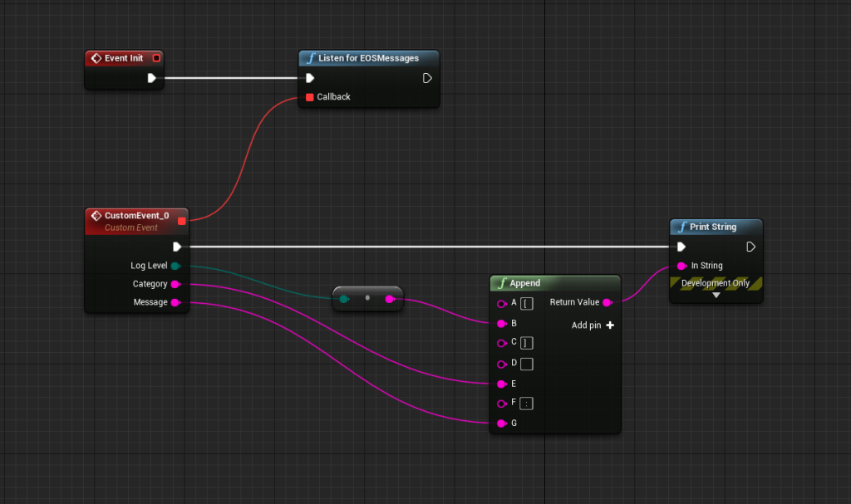
Task: Click the Log Level output pin
Action: click(x=175, y=266)
